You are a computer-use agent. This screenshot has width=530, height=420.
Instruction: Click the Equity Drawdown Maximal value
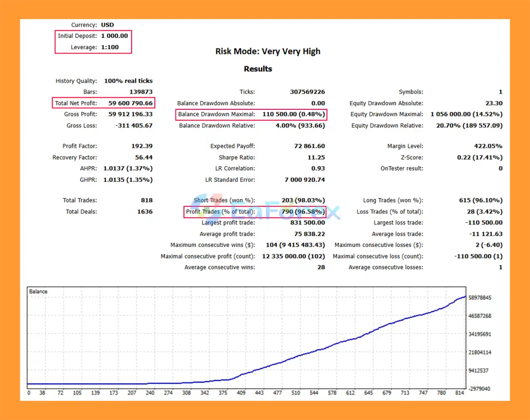466,114
